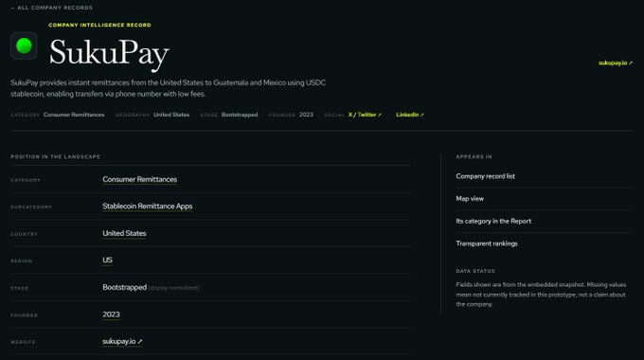Click Bootstrapped in the header stage field
Image resolution: width=644 pixels, height=360 pixels.
[240, 115]
